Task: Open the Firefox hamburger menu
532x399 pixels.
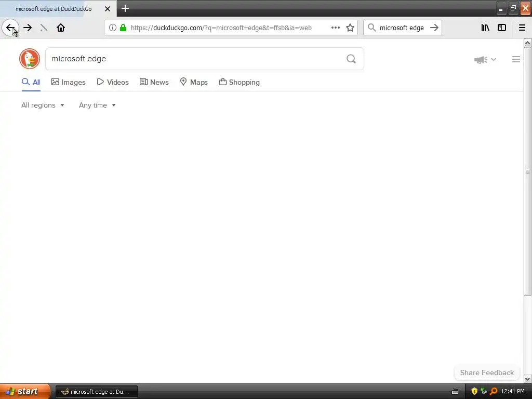Action: pyautogui.click(x=522, y=28)
